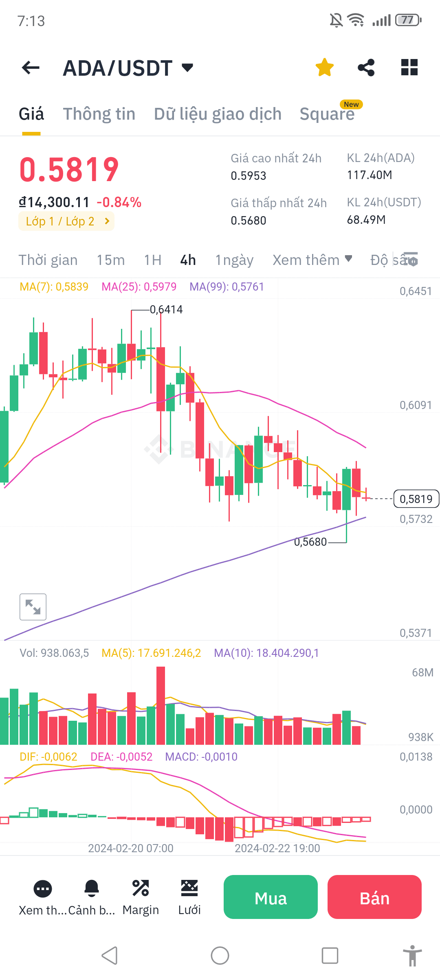Expand the Xem thêm timeframe dropdown

click(x=312, y=260)
